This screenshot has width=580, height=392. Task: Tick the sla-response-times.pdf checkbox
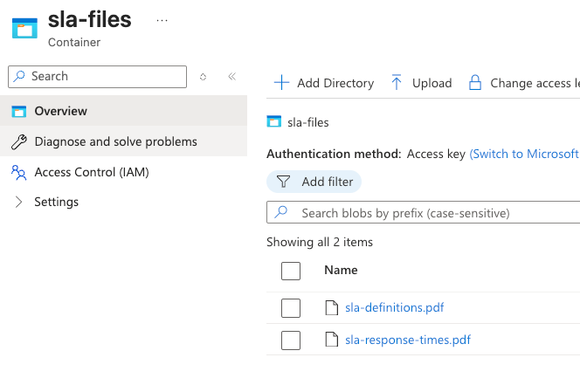[291, 340]
